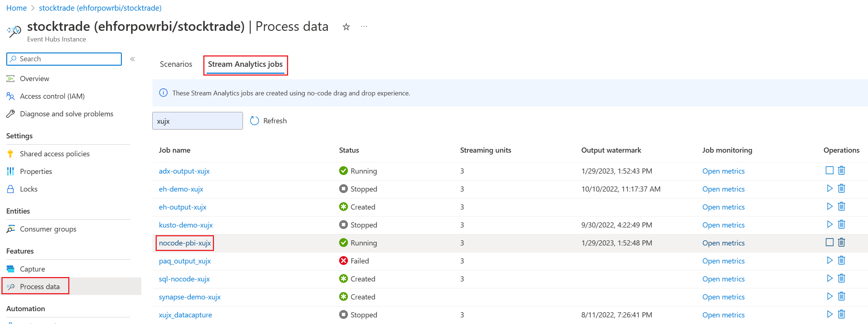Open metrics for paq_output_xujx
Screen dimensions: 868x324
[x=723, y=261]
